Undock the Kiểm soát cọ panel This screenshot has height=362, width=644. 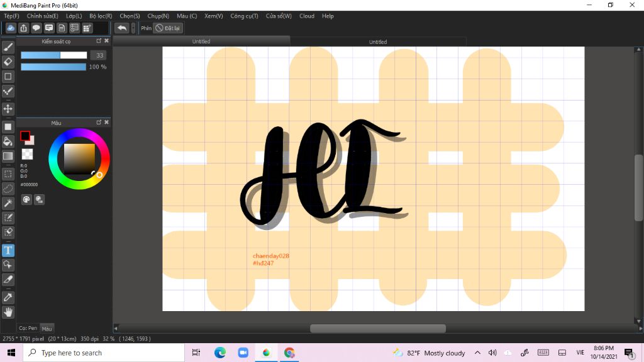pos(99,41)
